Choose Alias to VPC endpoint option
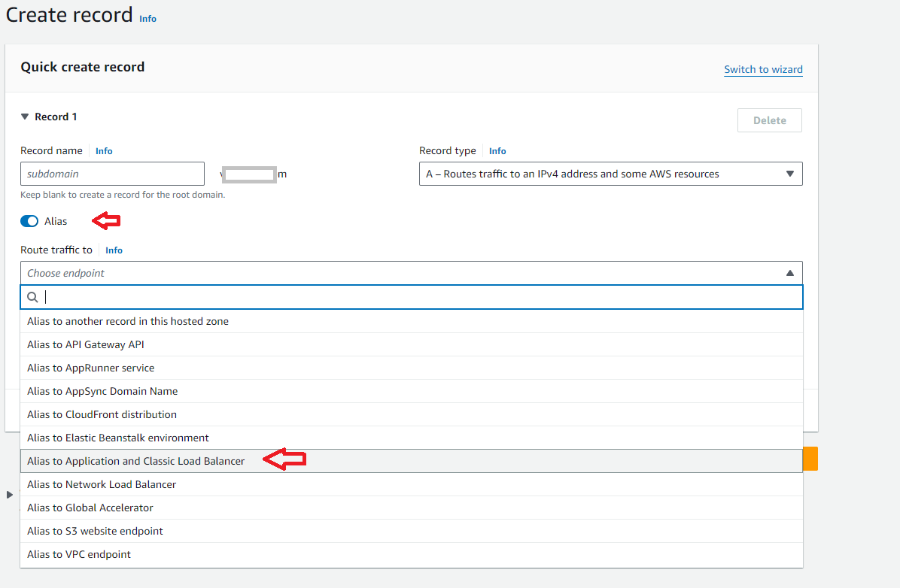 pyautogui.click(x=79, y=554)
